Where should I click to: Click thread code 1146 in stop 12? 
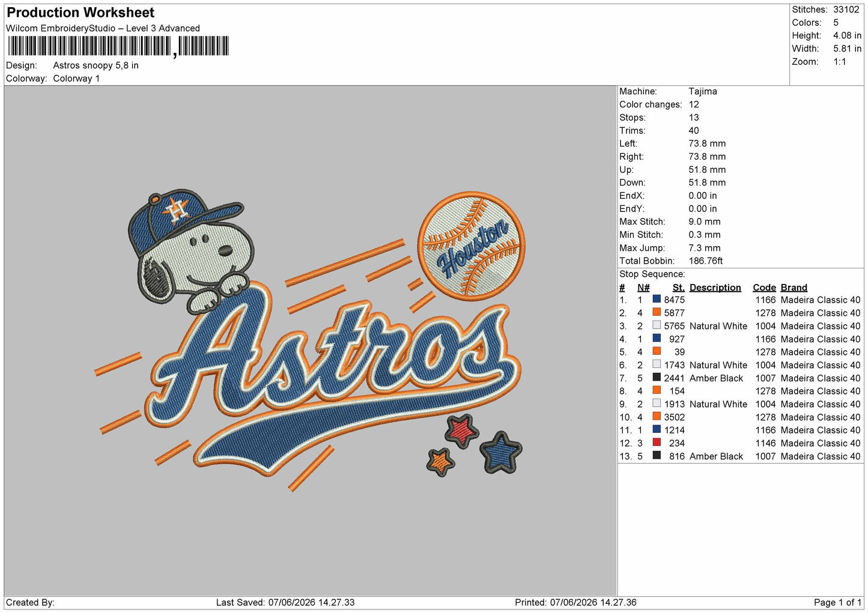[765, 443]
